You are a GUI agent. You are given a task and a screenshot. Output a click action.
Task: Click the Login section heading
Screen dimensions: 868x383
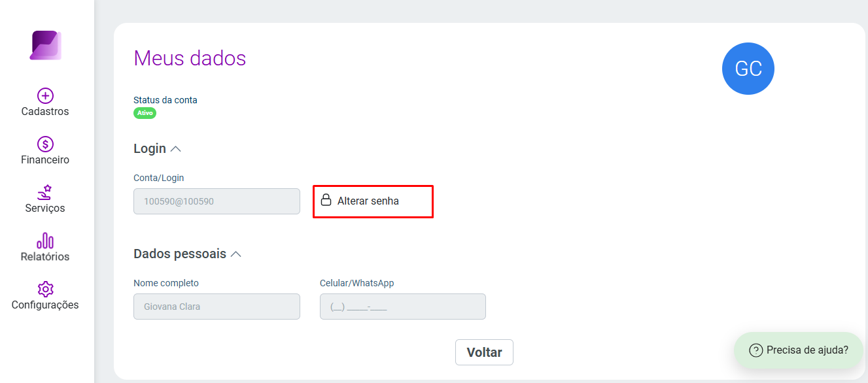pyautogui.click(x=150, y=148)
